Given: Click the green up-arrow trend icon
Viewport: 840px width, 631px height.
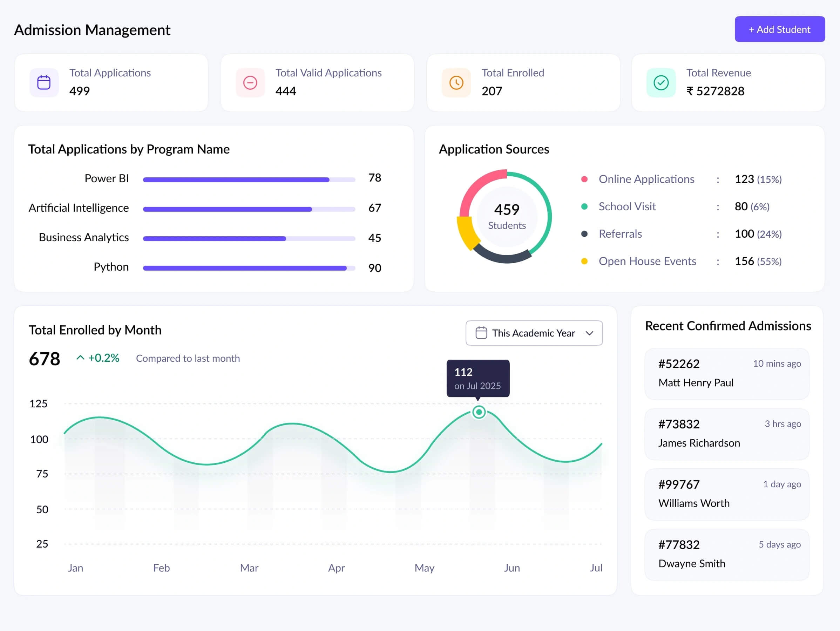Looking at the screenshot, I should coord(80,358).
